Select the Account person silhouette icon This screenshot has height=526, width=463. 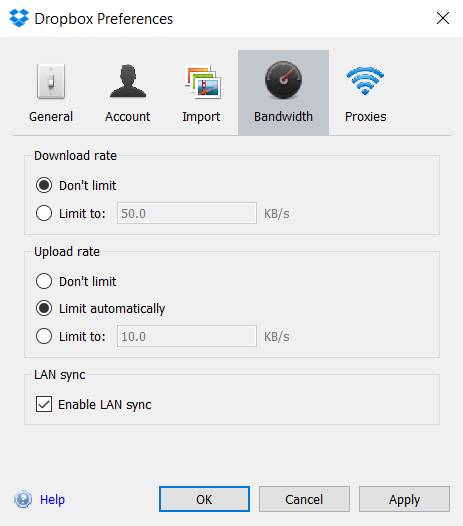128,81
